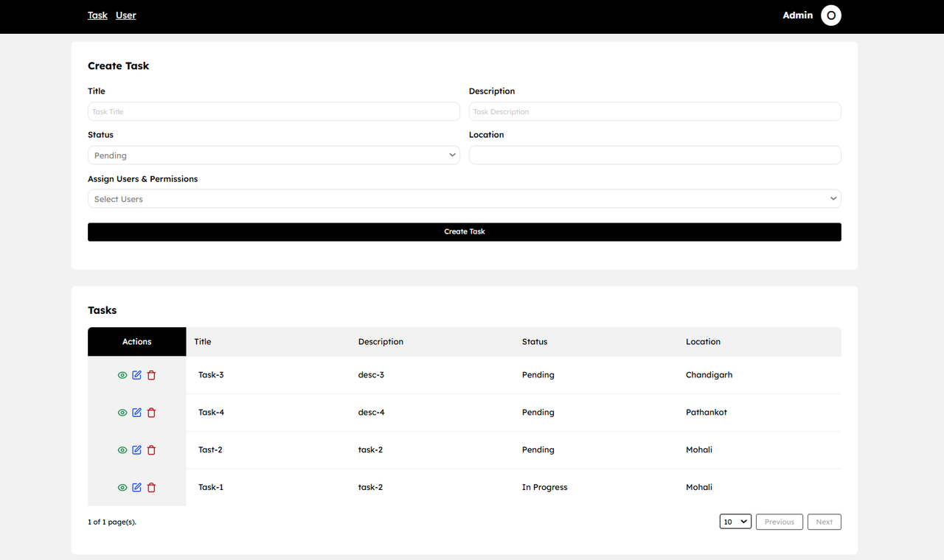
Task: Select the Task-3 title cell
Action: point(211,375)
